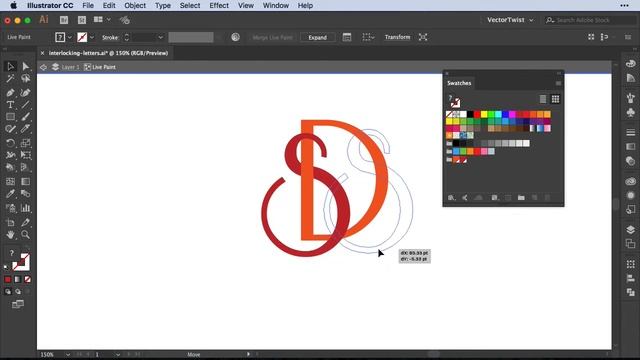Open the Swatches panel flyout menu
Screen dimensions: 640x360
558,83
